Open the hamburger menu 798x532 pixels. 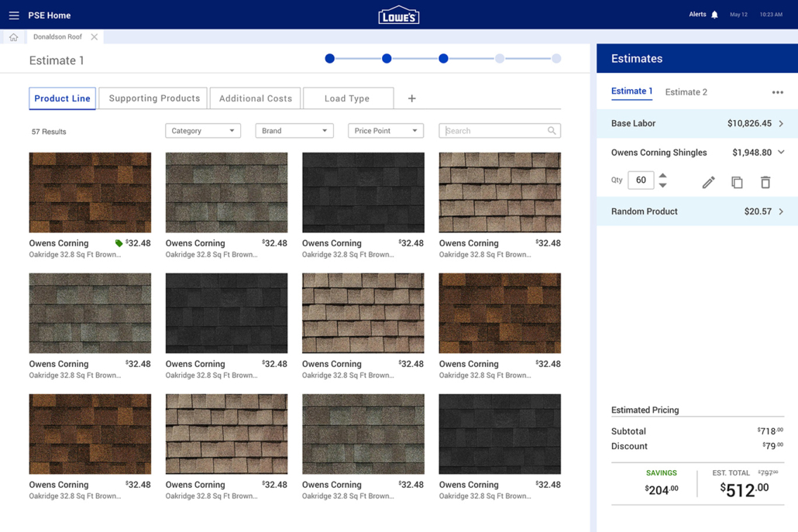[x=14, y=15]
